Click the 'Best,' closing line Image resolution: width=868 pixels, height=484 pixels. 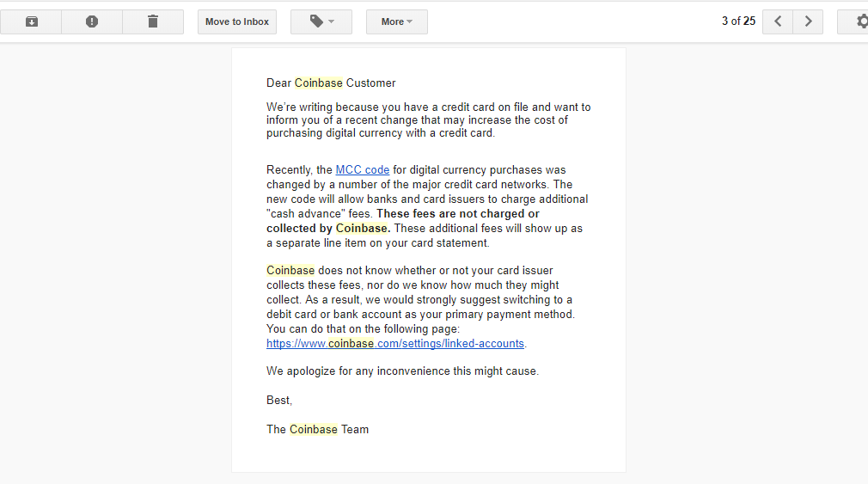(279, 401)
